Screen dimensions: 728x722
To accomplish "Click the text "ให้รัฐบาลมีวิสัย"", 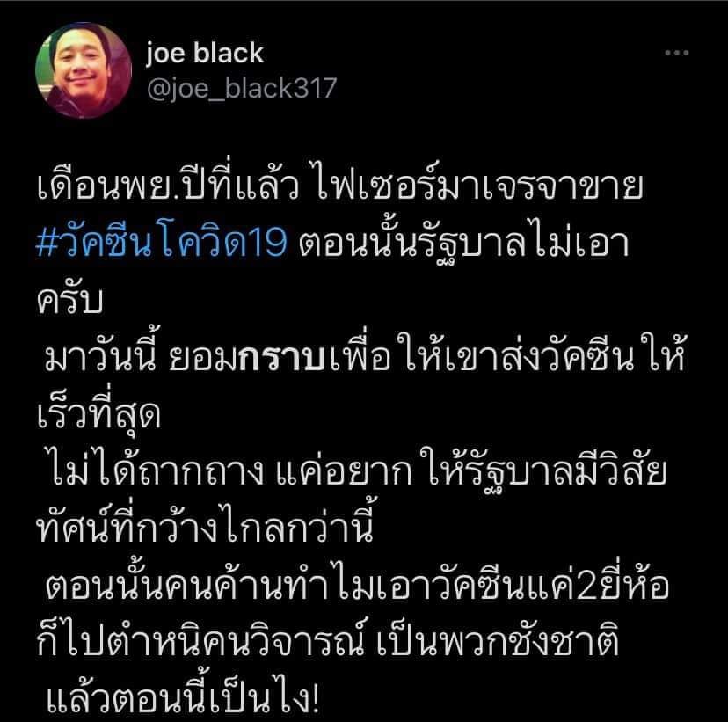I will coord(543,470).
